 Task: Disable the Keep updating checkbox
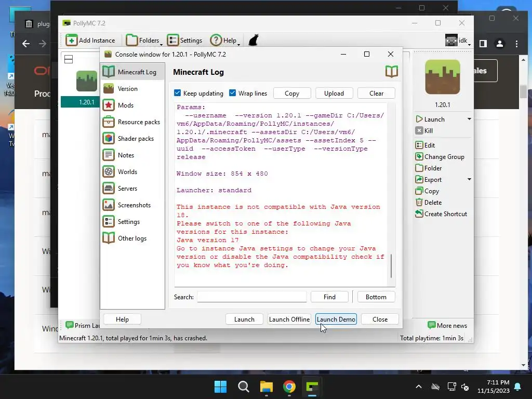178,93
